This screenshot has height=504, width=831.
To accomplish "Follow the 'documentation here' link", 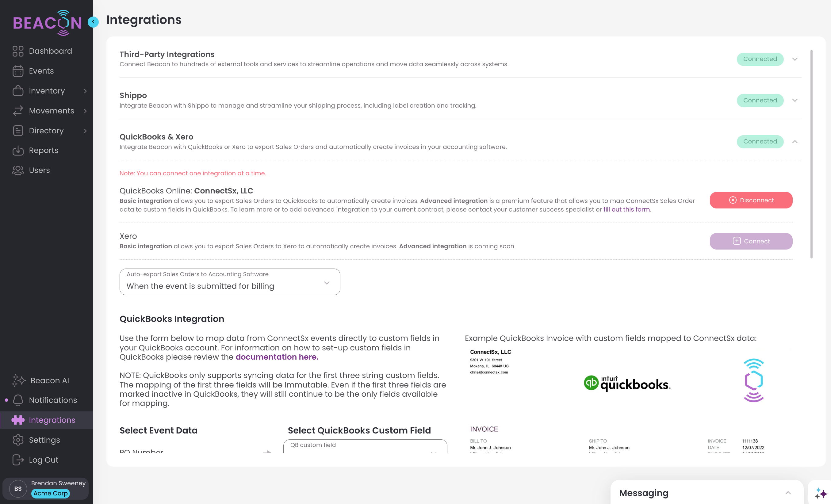I will [277, 357].
